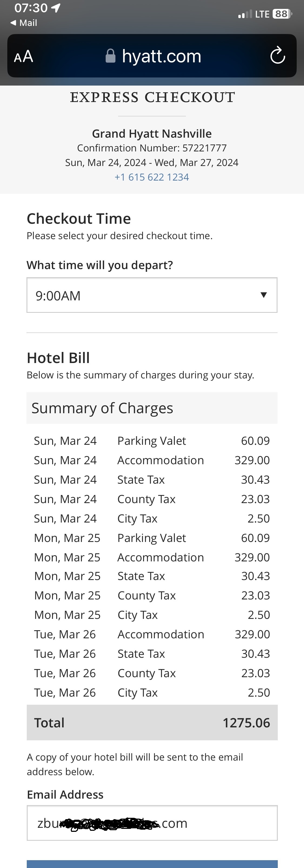Tap the padlock icon beside hyatt.com
The height and width of the screenshot is (868, 304).
[x=110, y=56]
